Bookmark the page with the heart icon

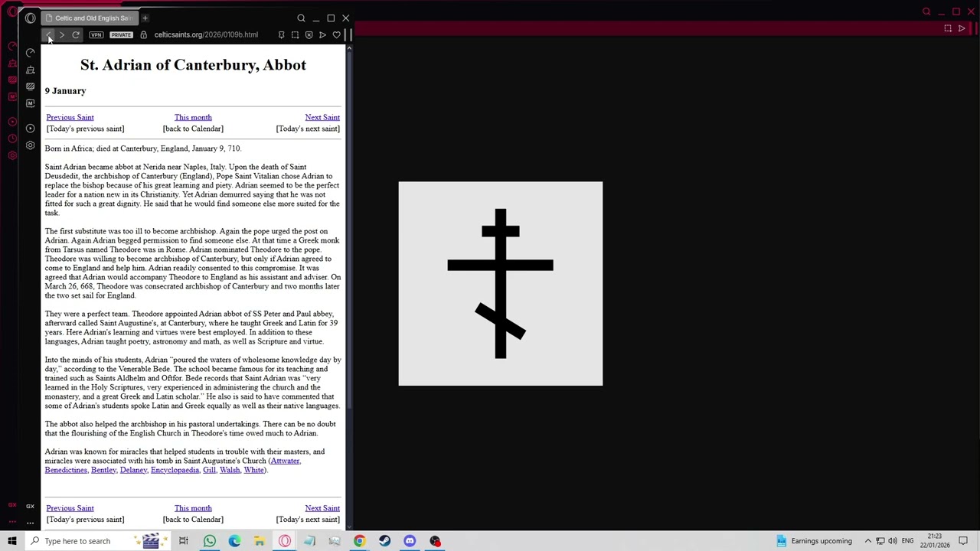click(336, 34)
